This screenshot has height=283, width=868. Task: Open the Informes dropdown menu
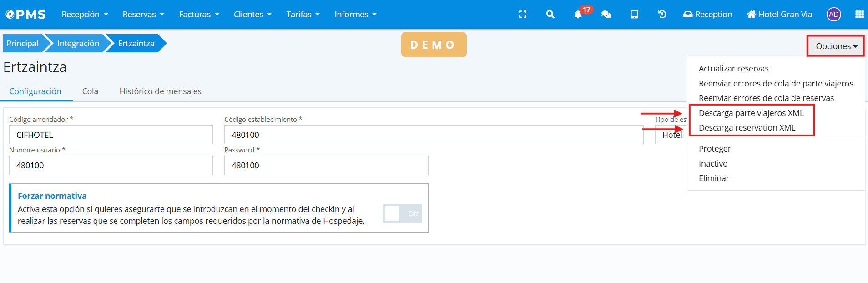(355, 15)
